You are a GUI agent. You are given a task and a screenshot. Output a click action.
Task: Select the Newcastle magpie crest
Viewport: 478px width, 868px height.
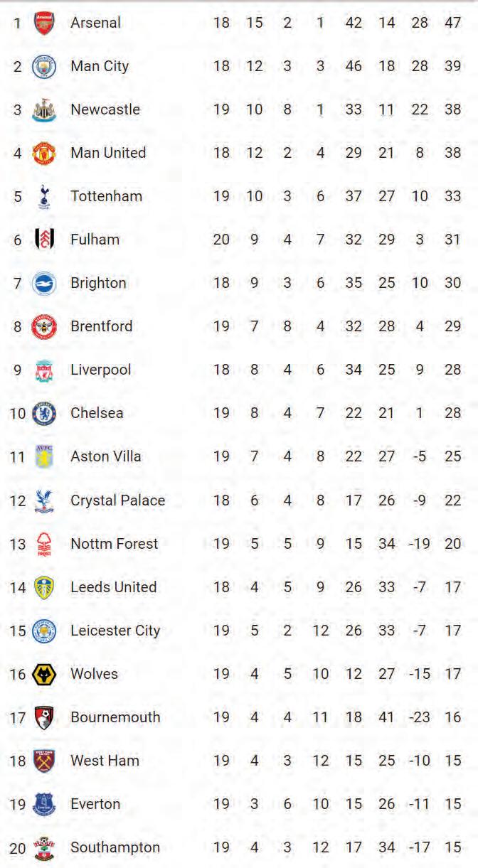44,110
